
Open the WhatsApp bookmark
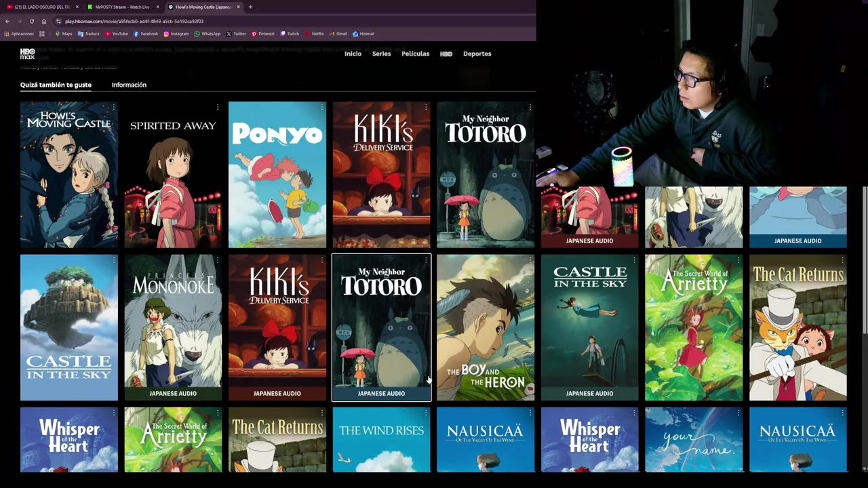208,34
